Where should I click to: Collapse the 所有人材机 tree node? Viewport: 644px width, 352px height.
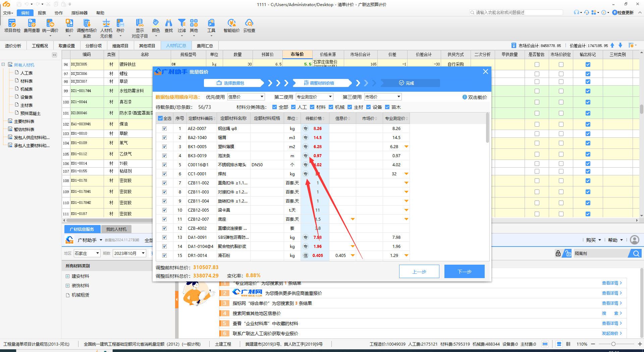pyautogui.click(x=3, y=64)
